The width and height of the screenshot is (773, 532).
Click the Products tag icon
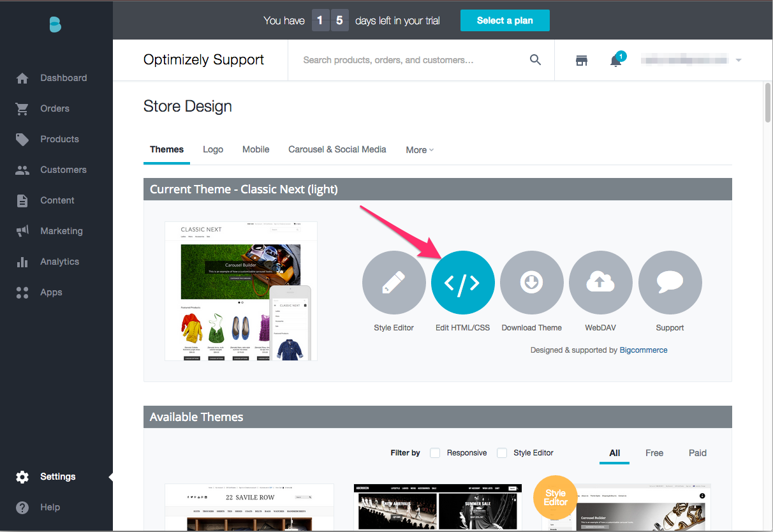tap(22, 139)
